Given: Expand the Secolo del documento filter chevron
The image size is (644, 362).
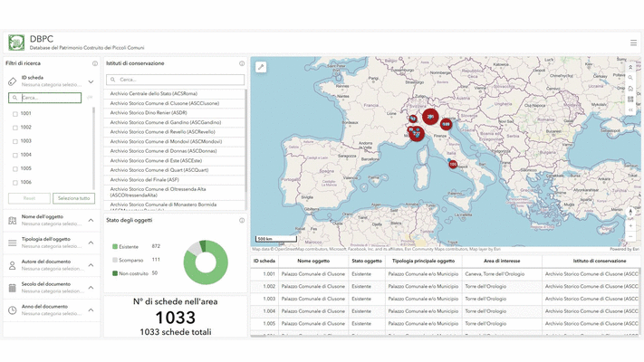Looking at the screenshot, I should [x=91, y=288].
